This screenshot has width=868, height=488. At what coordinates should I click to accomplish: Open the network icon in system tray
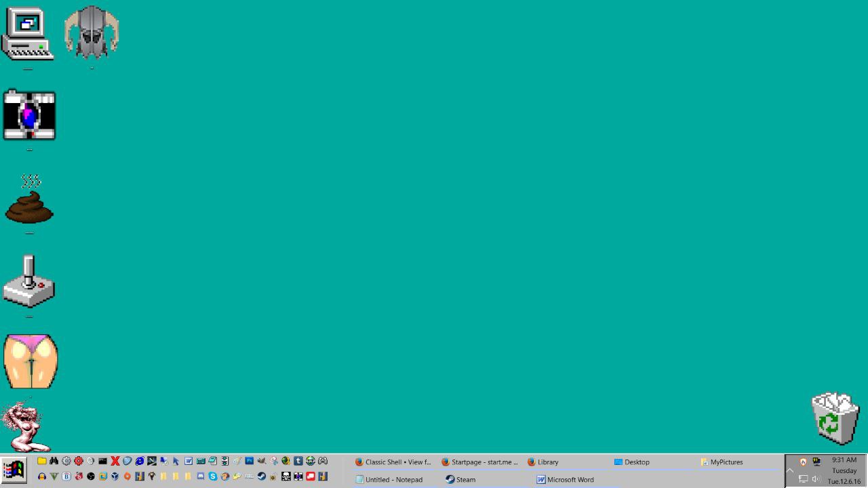(803, 479)
